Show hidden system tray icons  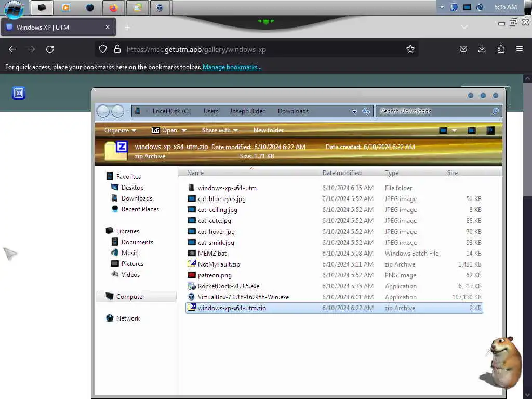coord(442,7)
